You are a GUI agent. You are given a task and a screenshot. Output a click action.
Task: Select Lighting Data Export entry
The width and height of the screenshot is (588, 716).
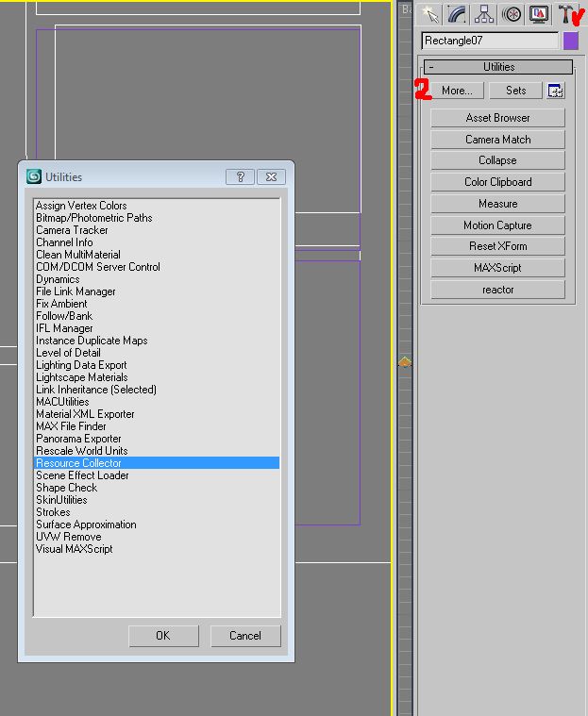157,365
